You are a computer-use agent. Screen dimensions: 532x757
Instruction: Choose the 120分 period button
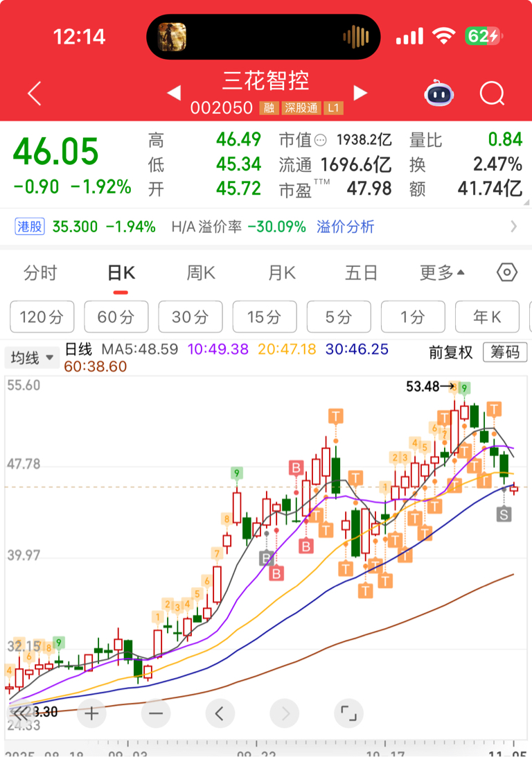[x=42, y=317]
